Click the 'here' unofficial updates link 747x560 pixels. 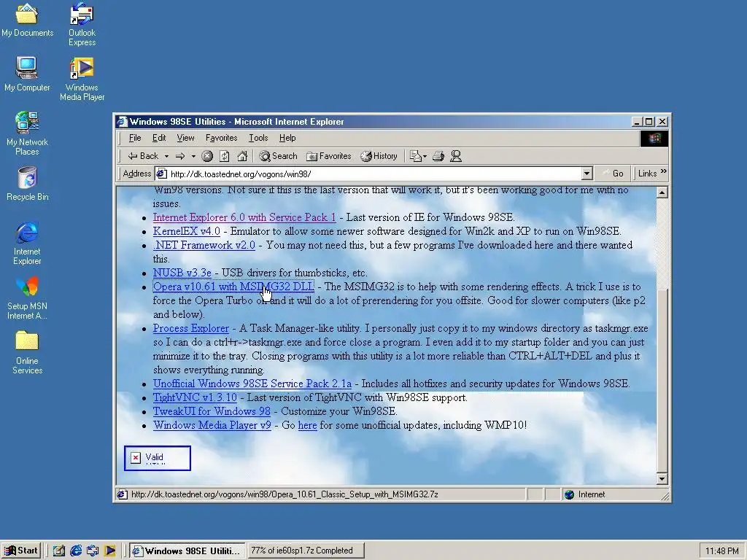point(307,425)
